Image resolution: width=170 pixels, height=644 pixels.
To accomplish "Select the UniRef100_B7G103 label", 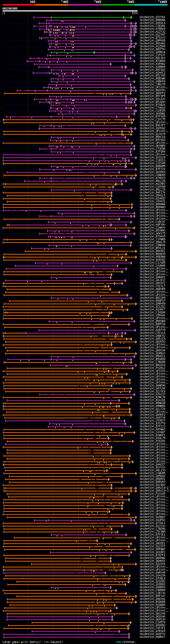I will (152, 38).
